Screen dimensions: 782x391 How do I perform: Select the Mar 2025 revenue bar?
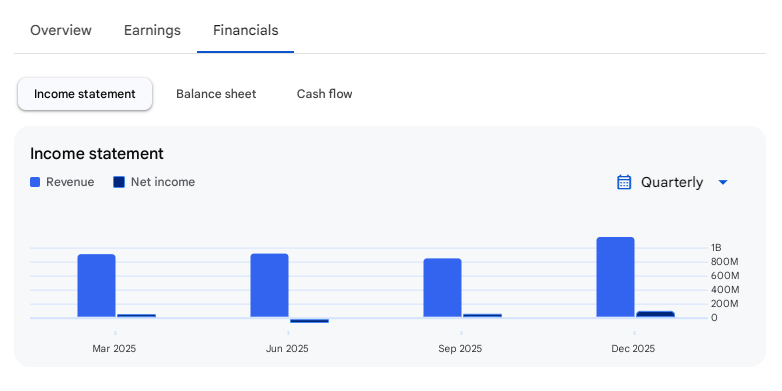tap(97, 286)
